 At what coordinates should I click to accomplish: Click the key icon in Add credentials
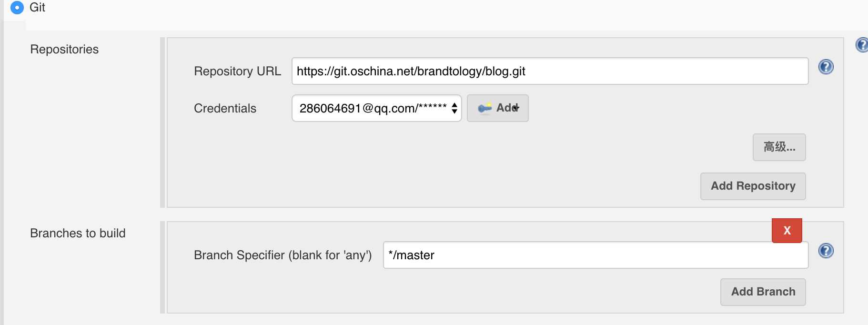pyautogui.click(x=484, y=108)
